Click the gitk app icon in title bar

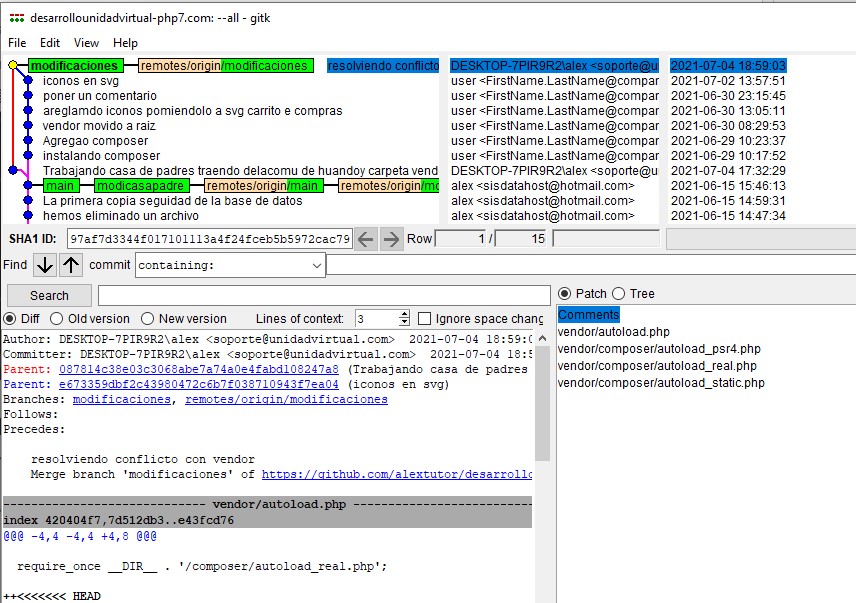point(17,18)
